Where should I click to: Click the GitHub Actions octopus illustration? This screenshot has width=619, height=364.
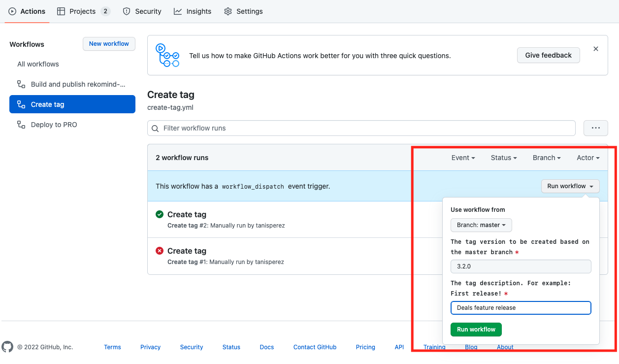pyautogui.click(x=167, y=55)
